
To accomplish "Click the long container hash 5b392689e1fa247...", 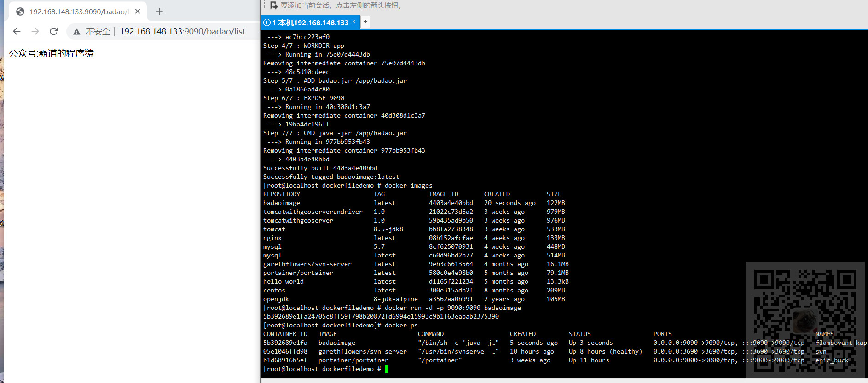I will click(x=381, y=316).
